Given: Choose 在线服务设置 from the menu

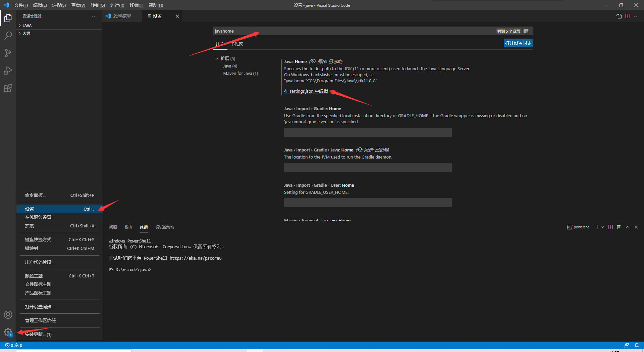Looking at the screenshot, I should point(60,217).
